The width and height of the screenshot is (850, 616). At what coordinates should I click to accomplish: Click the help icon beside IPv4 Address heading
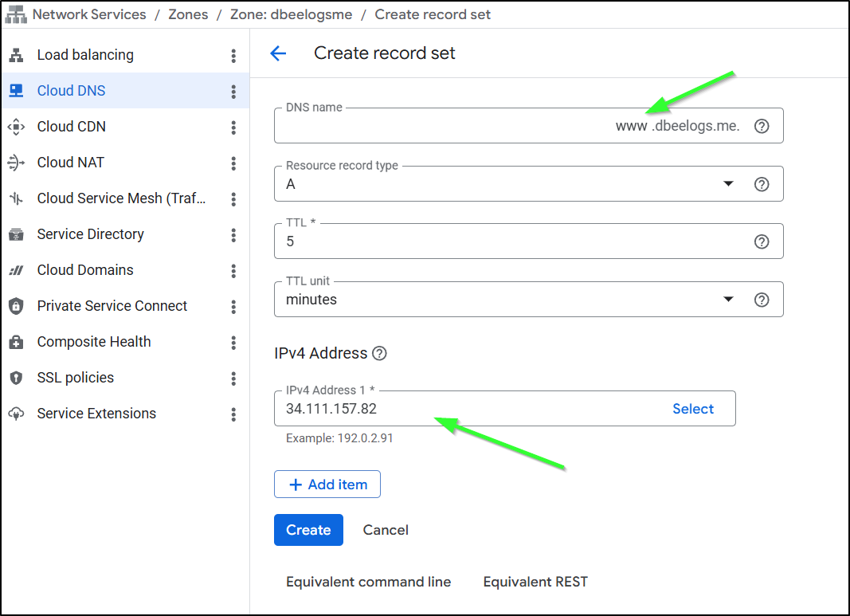(x=379, y=353)
